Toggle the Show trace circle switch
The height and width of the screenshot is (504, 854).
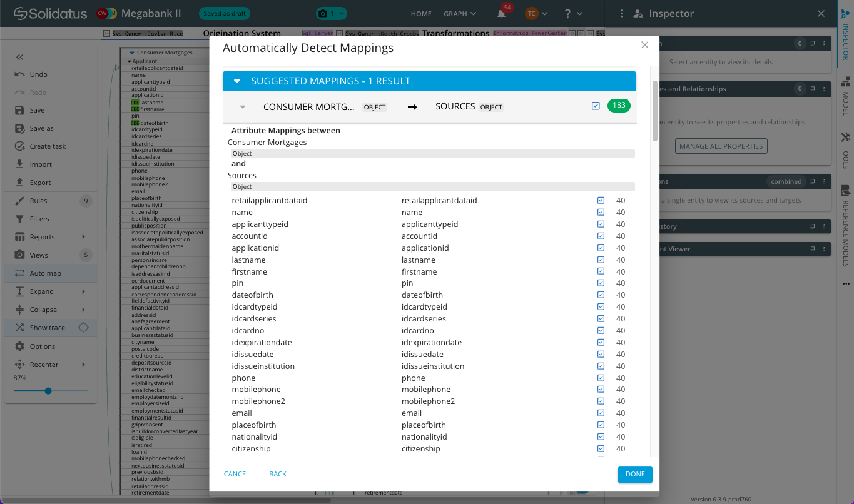point(83,328)
